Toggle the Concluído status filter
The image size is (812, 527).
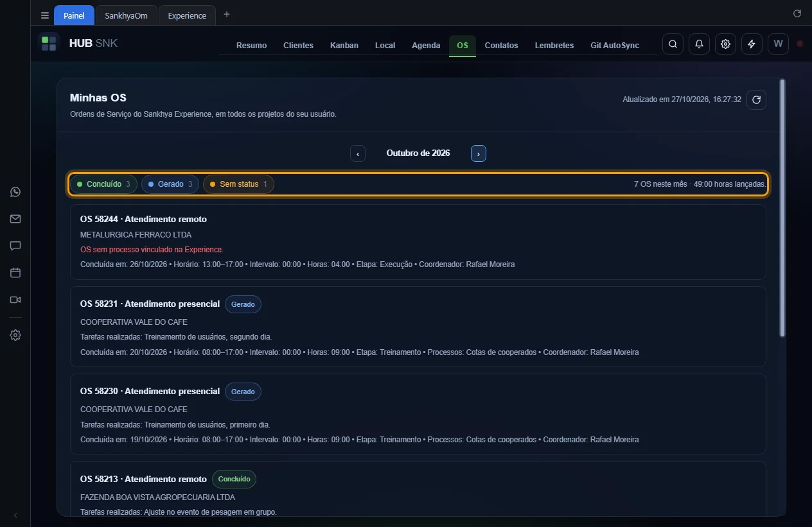103,184
